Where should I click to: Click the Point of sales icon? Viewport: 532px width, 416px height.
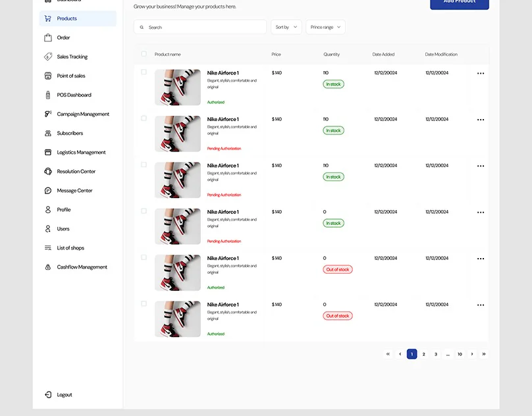[48, 76]
